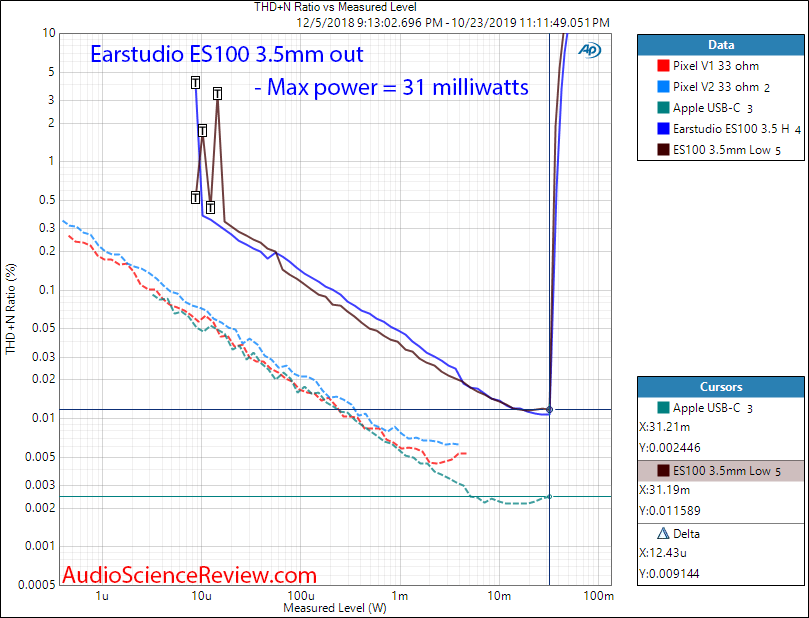Viewport: 809px width, 618px height.
Task: Select Apple USB-C row in Cursors panel
Action: pos(721,408)
